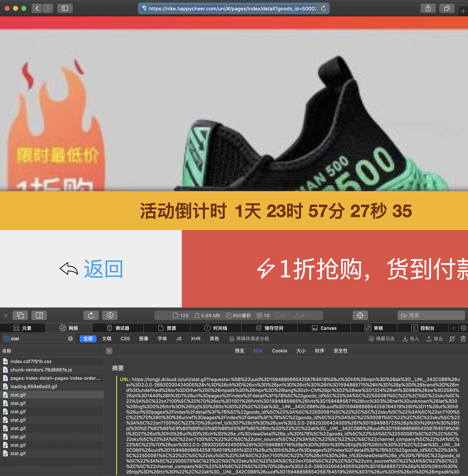Activate the element selection crosshair

(360, 315)
